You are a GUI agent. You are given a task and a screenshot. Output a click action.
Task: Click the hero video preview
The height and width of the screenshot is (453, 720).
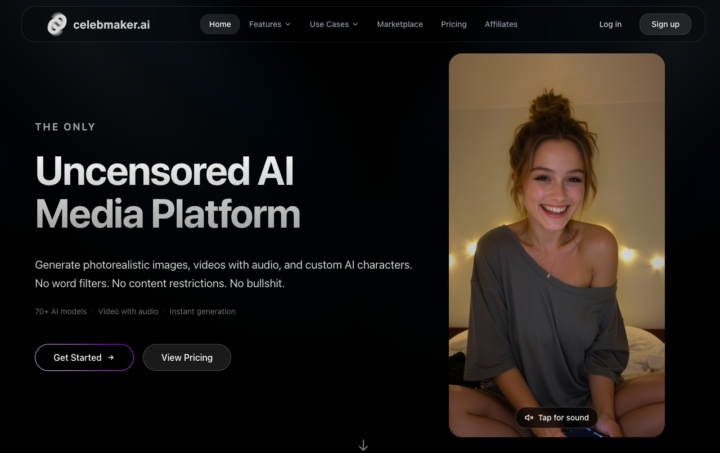(556, 240)
